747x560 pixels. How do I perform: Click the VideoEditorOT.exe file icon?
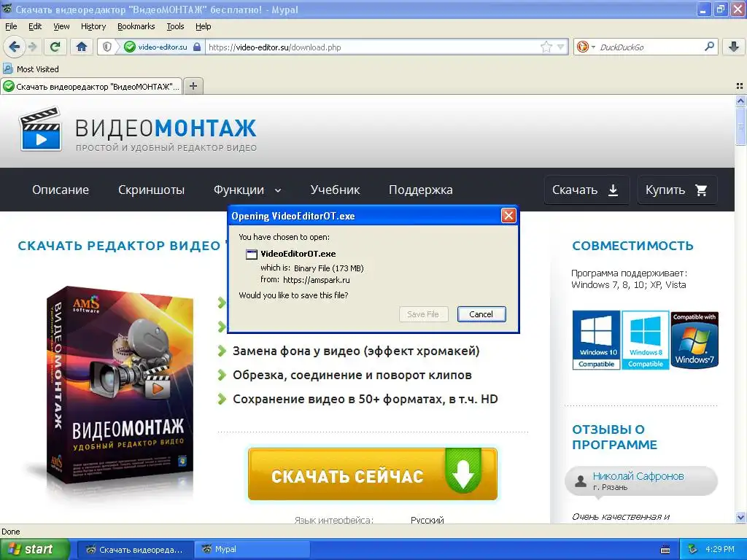(x=251, y=254)
